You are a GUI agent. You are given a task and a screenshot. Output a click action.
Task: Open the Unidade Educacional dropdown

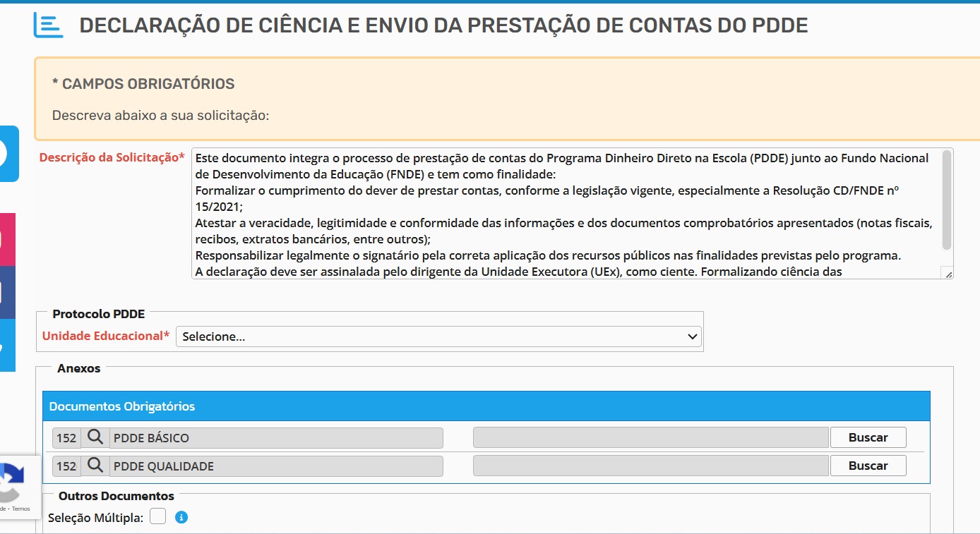(438, 336)
